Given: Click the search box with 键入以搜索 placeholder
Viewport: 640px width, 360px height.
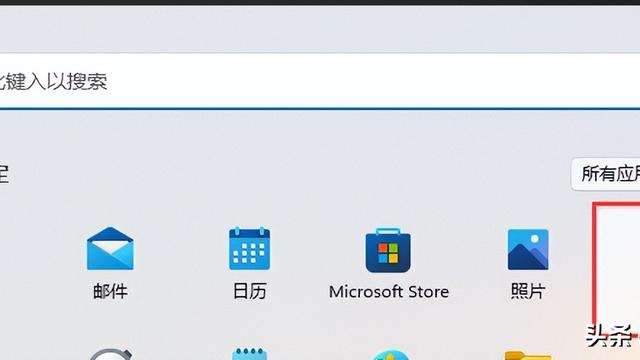Looking at the screenshot, I should click(320, 81).
